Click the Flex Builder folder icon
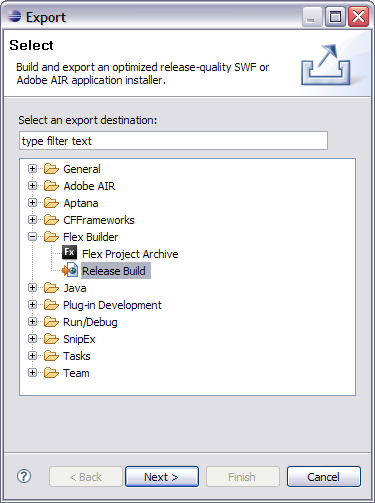The image size is (375, 503). point(51,237)
